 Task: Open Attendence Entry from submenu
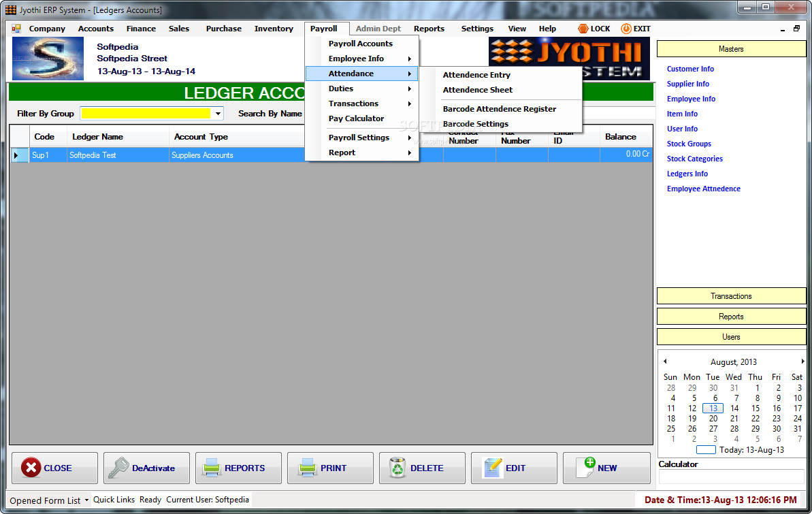pyautogui.click(x=476, y=75)
